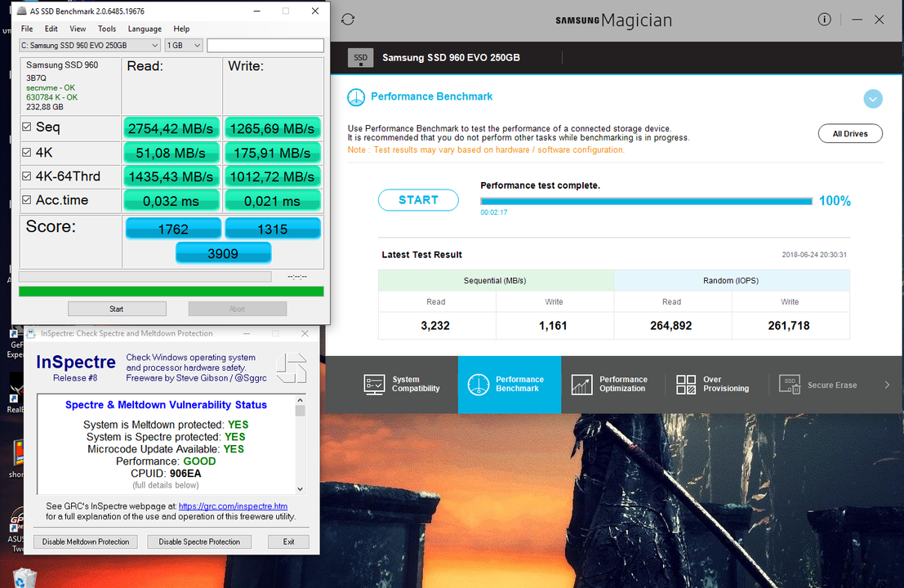This screenshot has width=904, height=588.
Task: Click the Seq write result 1265,69 MB/s
Action: [x=272, y=128]
